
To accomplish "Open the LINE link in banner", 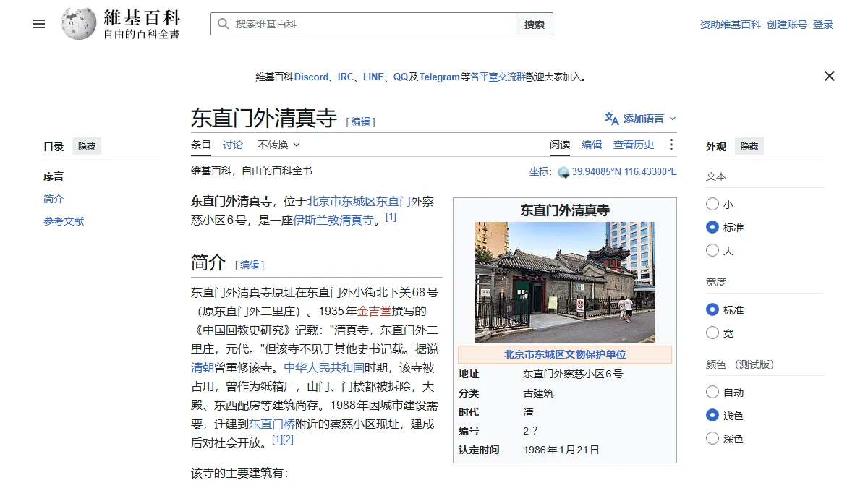I will [373, 77].
